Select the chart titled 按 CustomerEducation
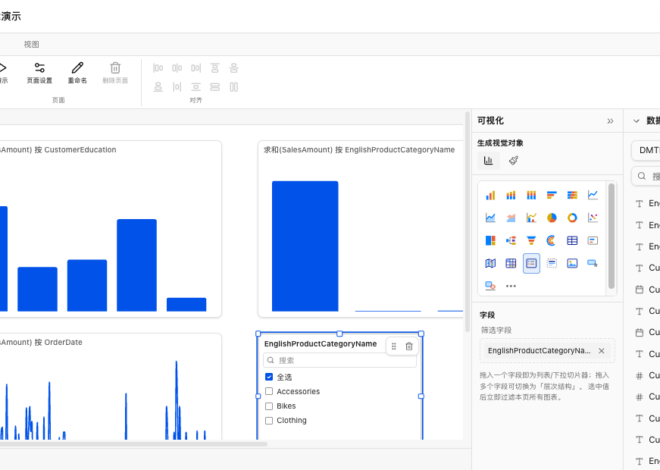Screen dimensions: 660x470 pos(111,229)
